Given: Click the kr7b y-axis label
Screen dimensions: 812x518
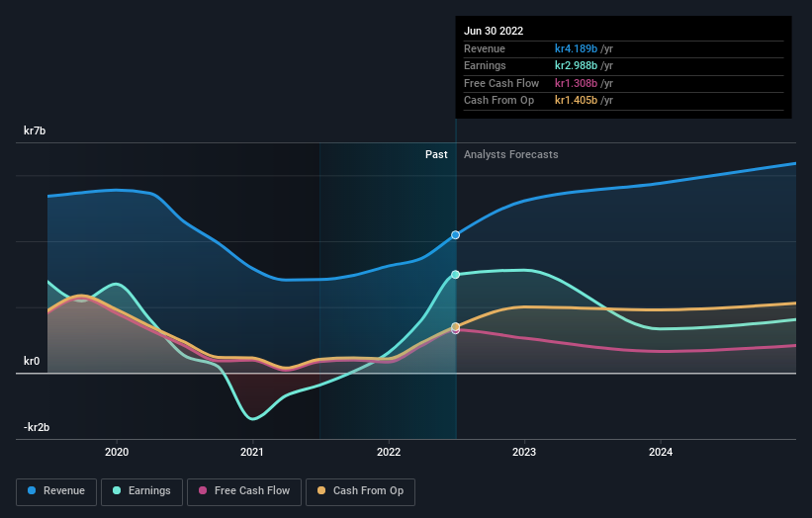Looking at the screenshot, I should tap(35, 130).
